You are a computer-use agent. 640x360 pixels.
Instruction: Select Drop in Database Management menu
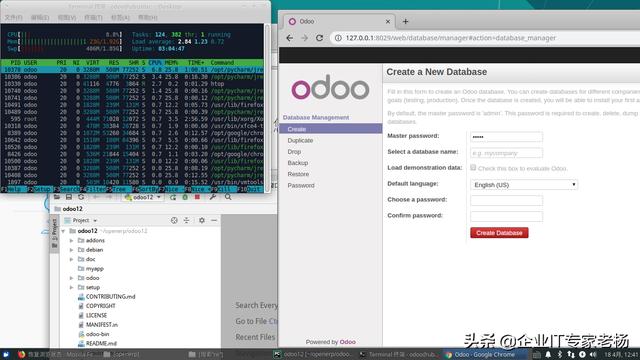(294, 151)
